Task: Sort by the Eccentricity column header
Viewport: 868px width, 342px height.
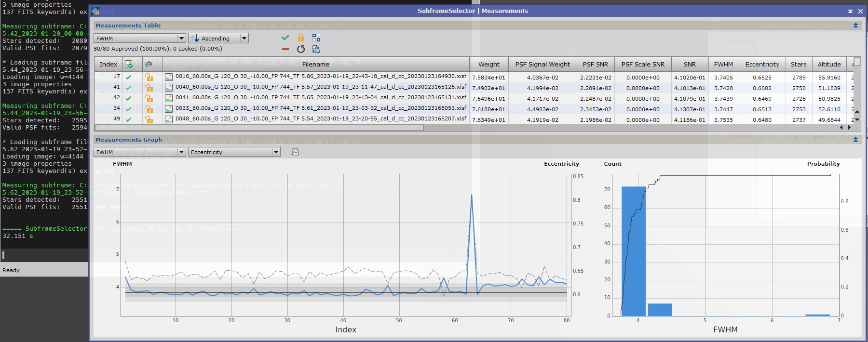Action: (762, 64)
